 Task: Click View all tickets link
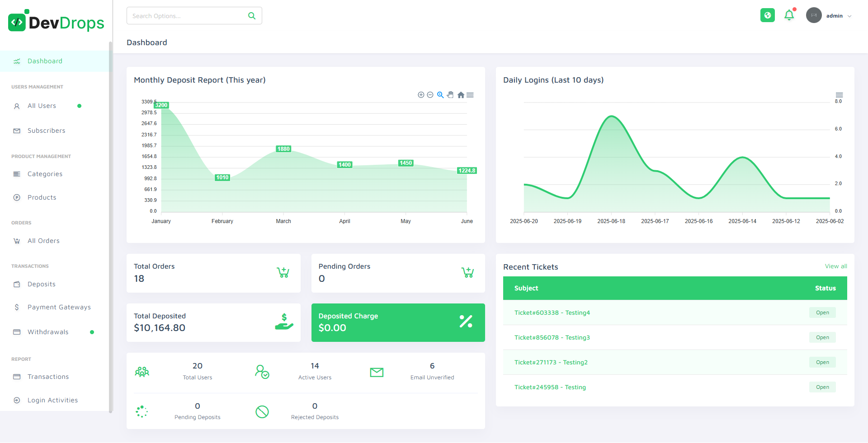[x=835, y=266]
